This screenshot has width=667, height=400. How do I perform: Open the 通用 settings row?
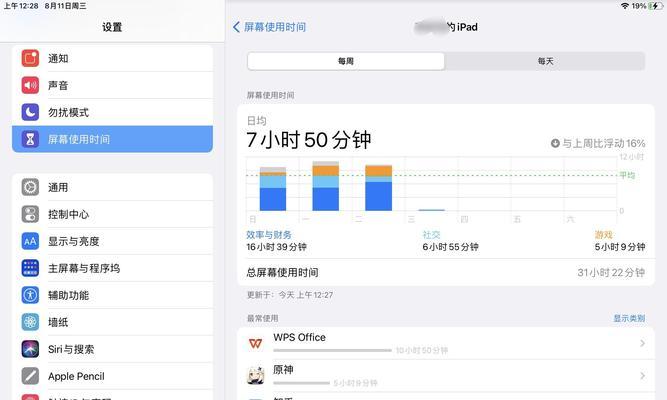(x=112, y=187)
